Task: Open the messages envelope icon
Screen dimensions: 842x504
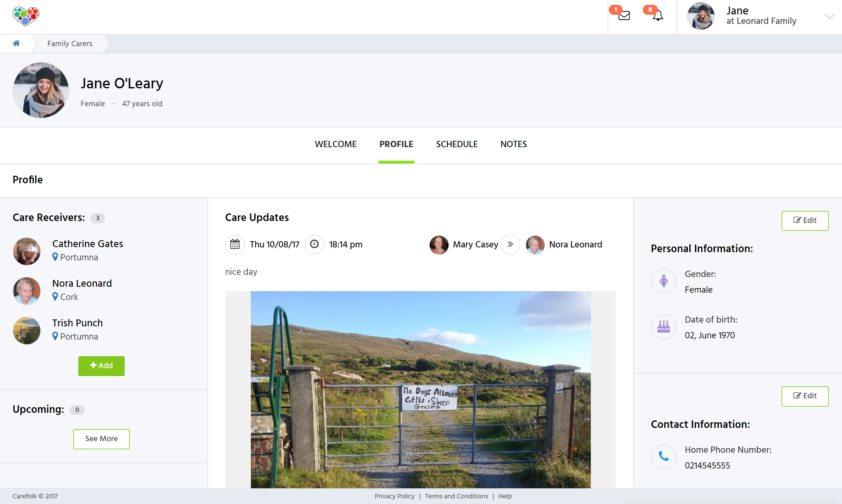Action: [x=624, y=16]
